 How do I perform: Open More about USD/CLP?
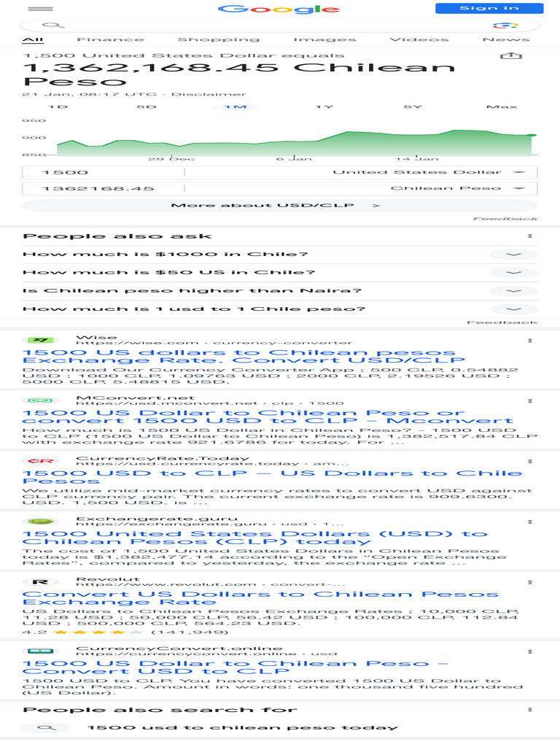coord(280,206)
